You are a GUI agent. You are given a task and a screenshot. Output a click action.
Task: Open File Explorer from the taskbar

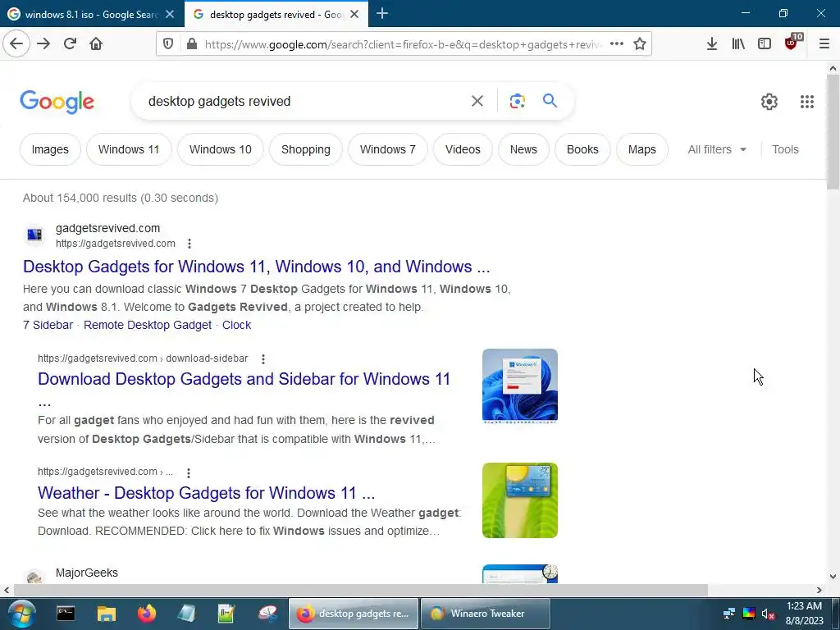click(106, 614)
